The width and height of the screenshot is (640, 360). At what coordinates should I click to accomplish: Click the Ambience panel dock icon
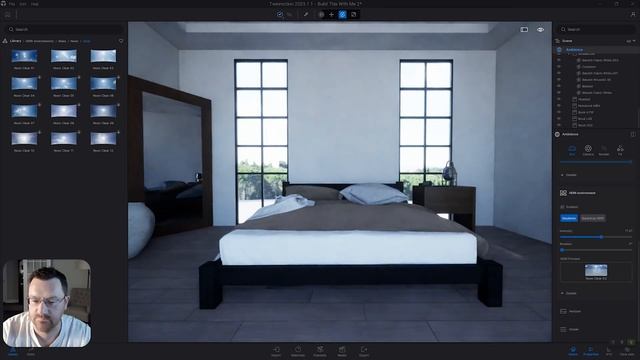tap(633, 134)
